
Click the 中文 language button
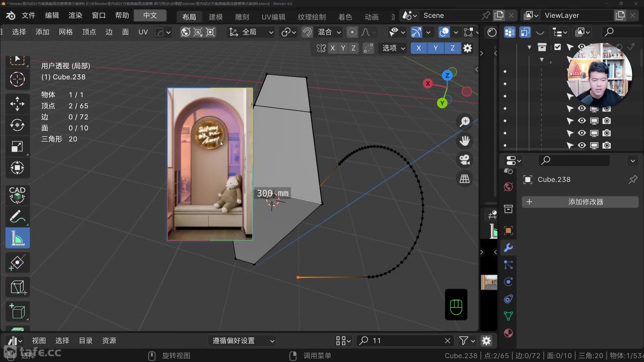(x=150, y=15)
